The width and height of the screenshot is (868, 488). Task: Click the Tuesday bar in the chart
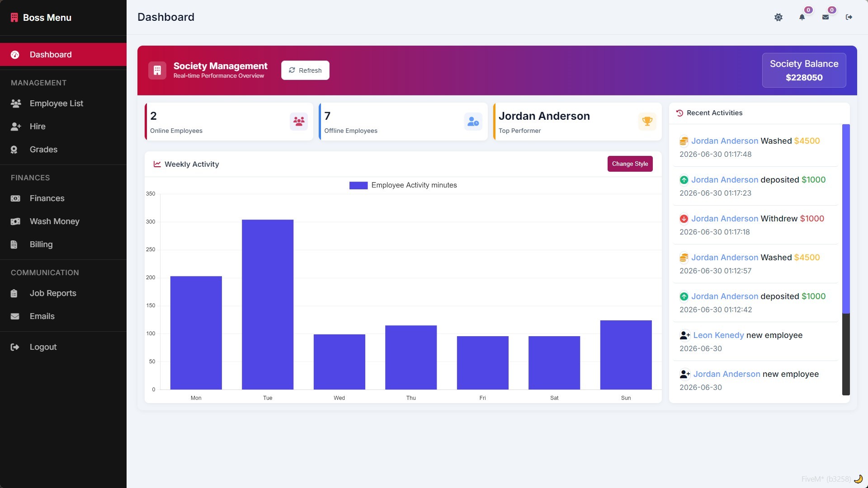[x=268, y=305]
